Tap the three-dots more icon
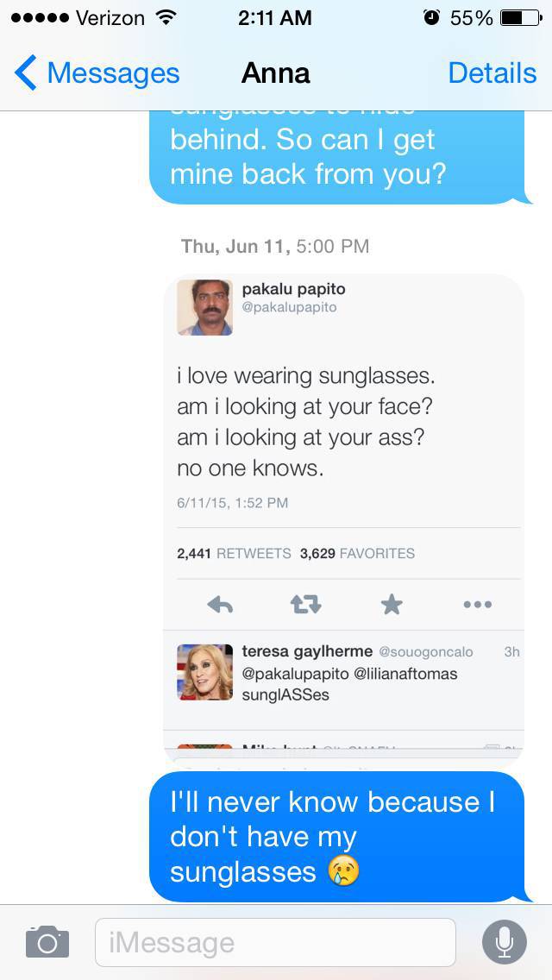Image resolution: width=552 pixels, height=980 pixels. click(477, 605)
